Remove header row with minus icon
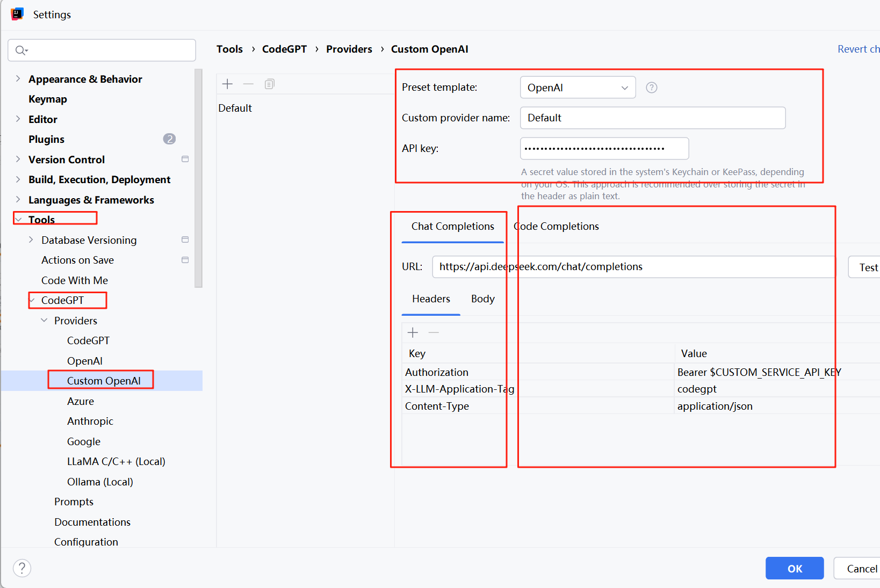The height and width of the screenshot is (588, 880). (434, 333)
